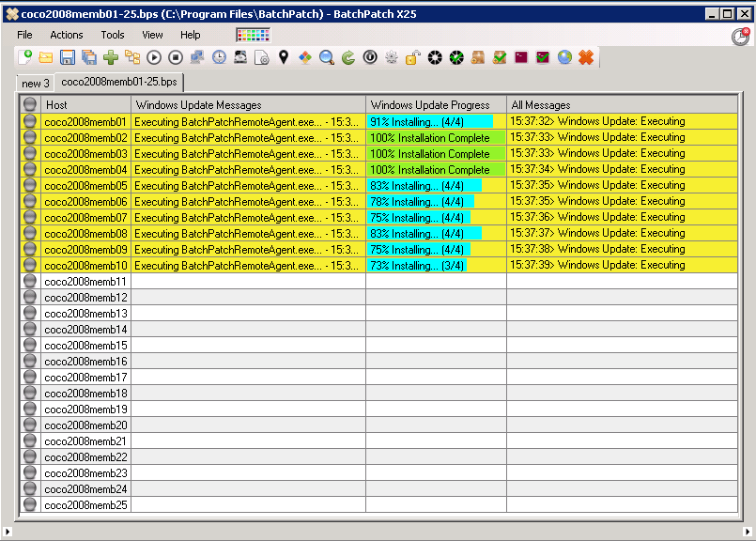
Task: Click 15:37:37 message in coco2008memb08 row
Action: coord(597,233)
